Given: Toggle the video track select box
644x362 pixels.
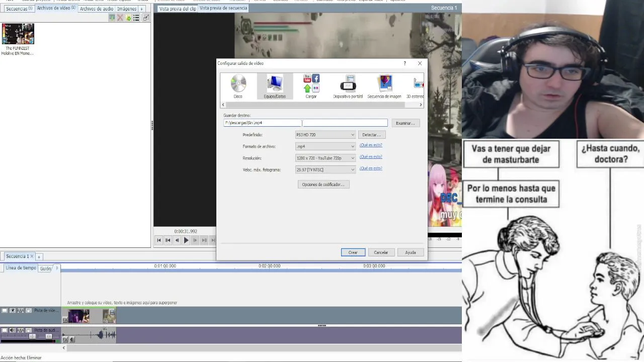Looking at the screenshot, I should [5, 311].
